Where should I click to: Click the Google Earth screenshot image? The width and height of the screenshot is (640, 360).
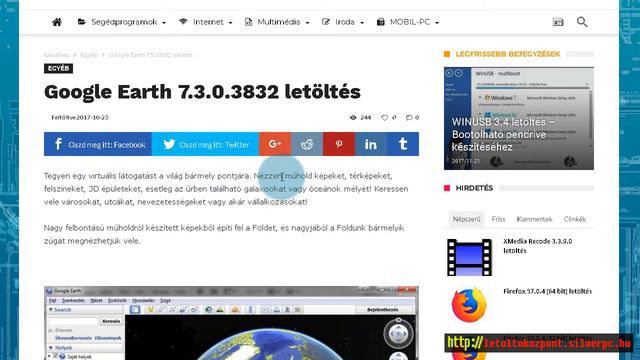(231, 323)
